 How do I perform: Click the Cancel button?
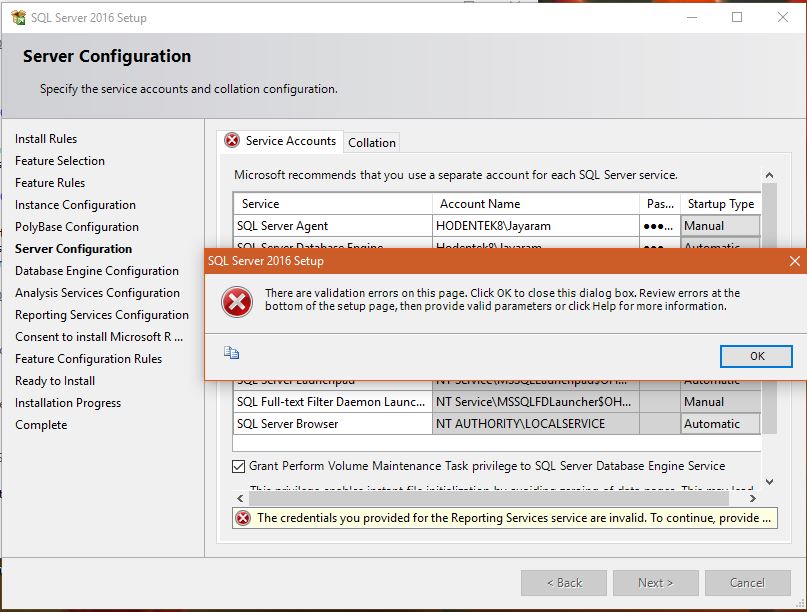[x=748, y=582]
